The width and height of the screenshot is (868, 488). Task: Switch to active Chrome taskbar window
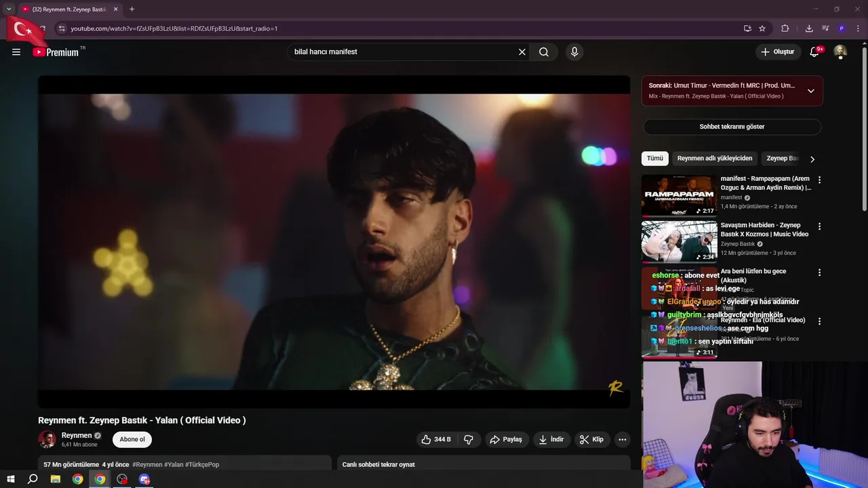pos(100,479)
